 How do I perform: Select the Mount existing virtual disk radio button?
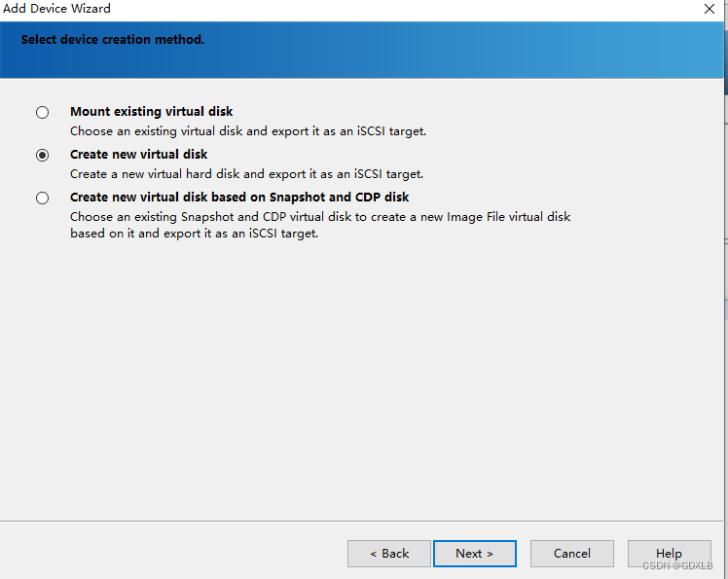coord(42,112)
